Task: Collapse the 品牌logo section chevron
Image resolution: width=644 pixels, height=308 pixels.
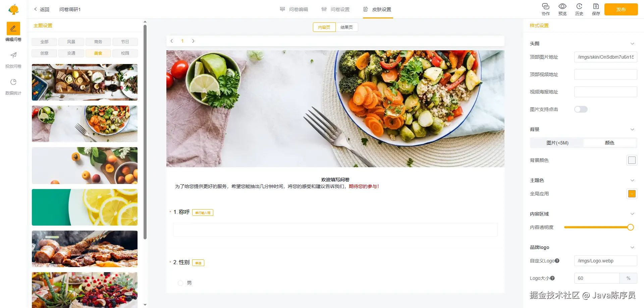Action: pyautogui.click(x=632, y=247)
